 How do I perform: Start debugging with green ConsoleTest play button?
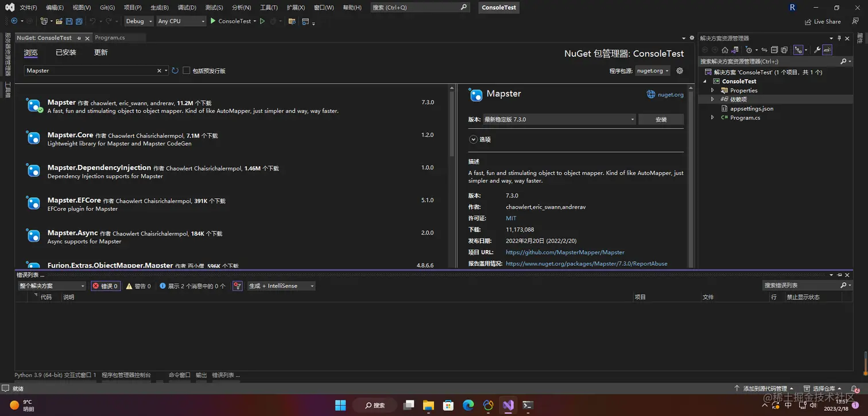[230, 21]
